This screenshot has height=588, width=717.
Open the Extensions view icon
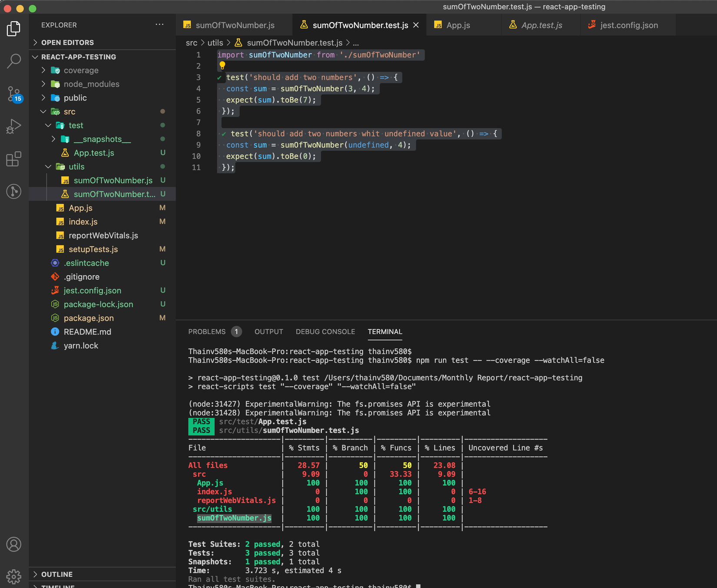pyautogui.click(x=14, y=159)
